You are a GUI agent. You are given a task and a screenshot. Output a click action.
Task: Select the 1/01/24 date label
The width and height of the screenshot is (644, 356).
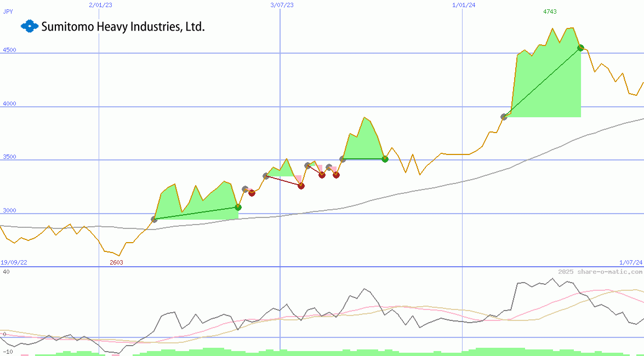point(464,5)
